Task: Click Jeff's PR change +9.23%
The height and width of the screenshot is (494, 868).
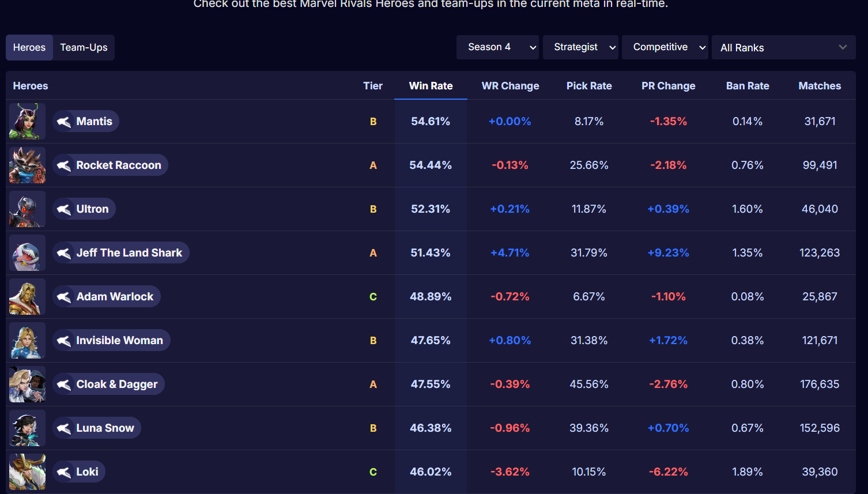Action: tap(669, 252)
